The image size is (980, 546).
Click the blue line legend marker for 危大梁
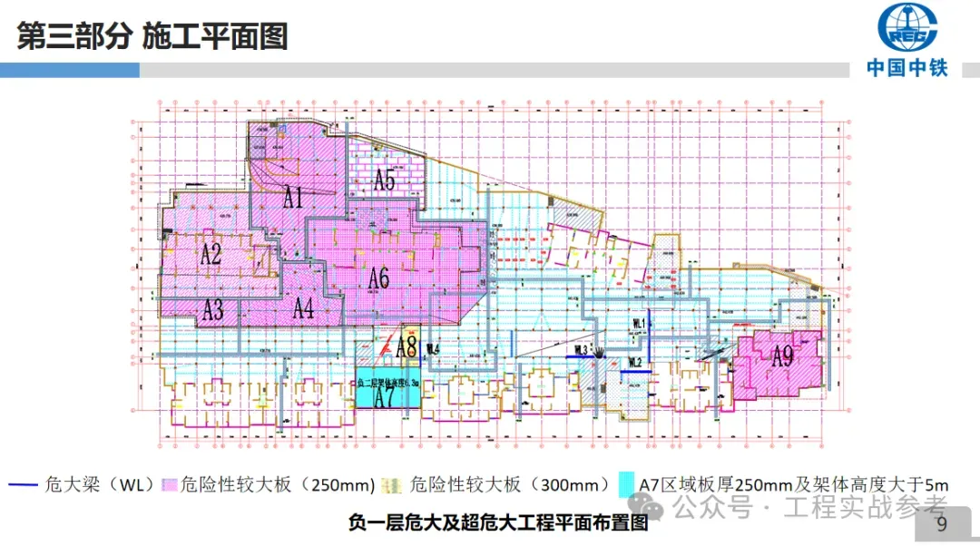tap(23, 484)
